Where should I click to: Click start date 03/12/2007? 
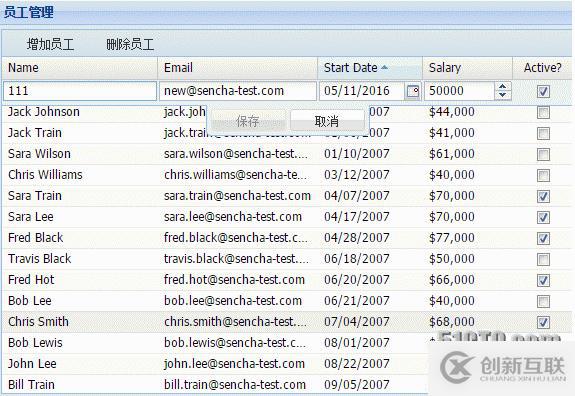[356, 175]
